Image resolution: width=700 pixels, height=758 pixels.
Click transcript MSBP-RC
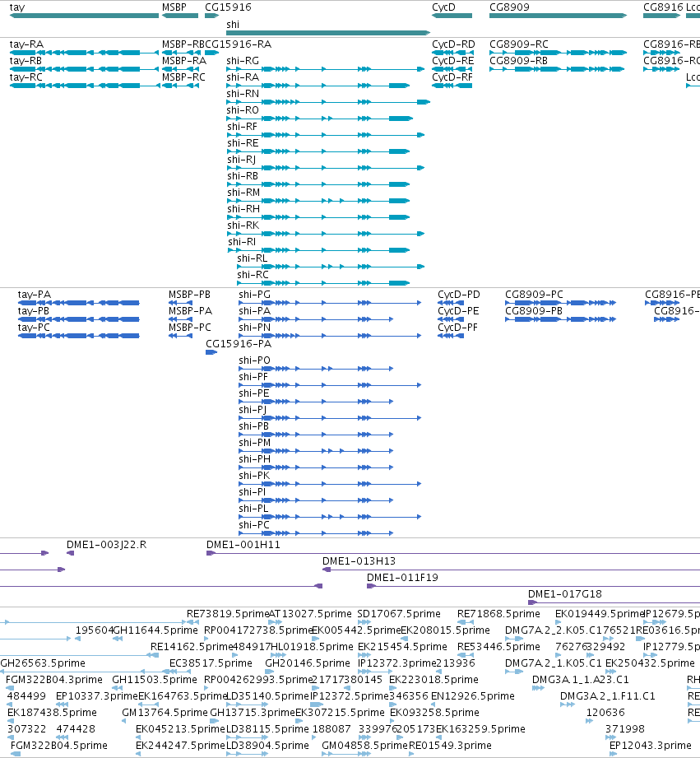(183, 77)
